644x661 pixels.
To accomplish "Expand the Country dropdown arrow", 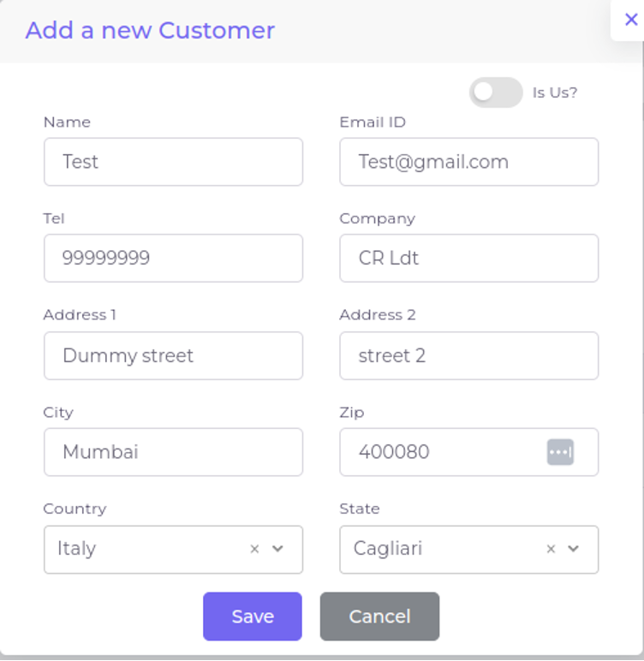I will pos(277,549).
